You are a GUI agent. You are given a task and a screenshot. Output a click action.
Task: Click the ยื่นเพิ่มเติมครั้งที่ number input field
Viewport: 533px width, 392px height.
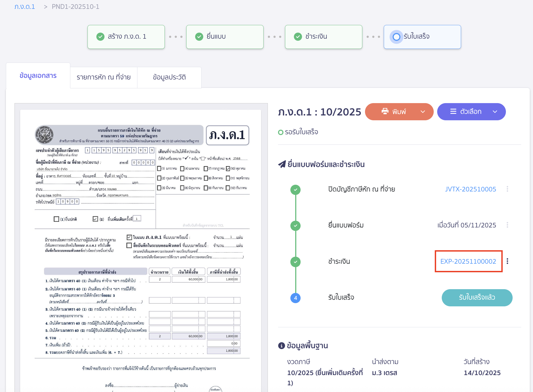137,219
